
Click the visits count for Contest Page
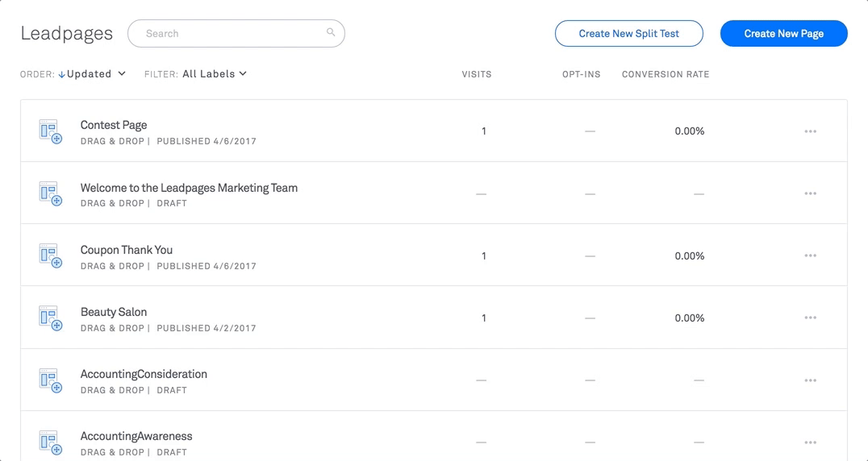point(484,131)
